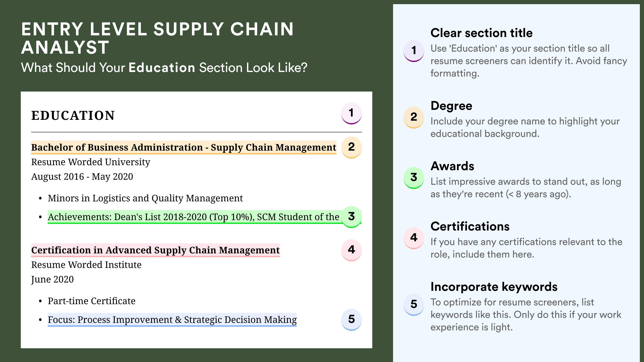This screenshot has height=362, width=644.
Task: Click the Incorporate keywords heading
Action: click(494, 287)
